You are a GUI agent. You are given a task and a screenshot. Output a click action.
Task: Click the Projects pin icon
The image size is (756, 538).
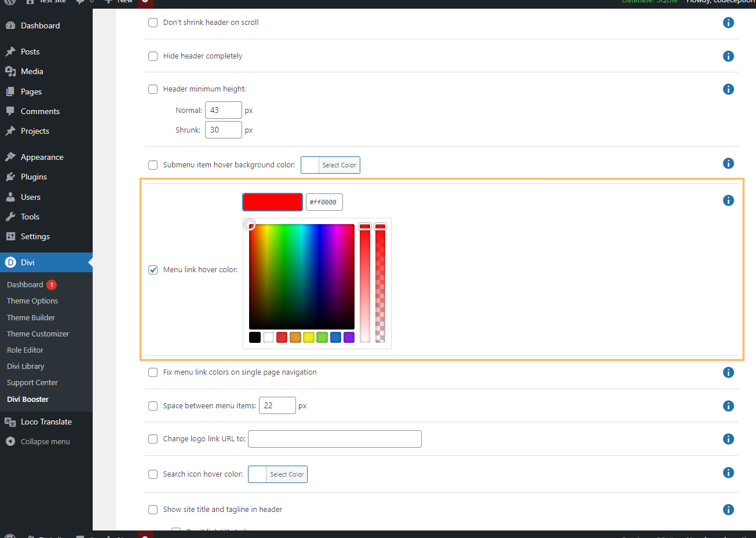coord(10,131)
